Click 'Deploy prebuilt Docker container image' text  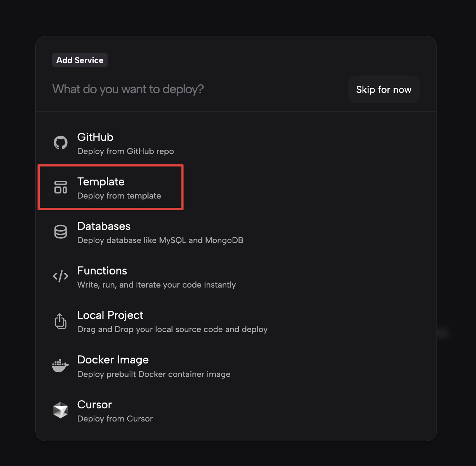pyautogui.click(x=154, y=374)
